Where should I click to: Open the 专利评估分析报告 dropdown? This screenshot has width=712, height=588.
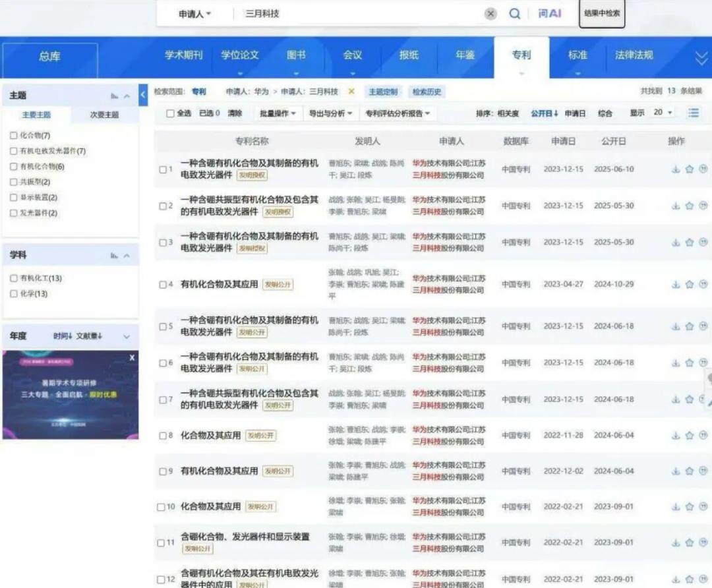pos(398,113)
